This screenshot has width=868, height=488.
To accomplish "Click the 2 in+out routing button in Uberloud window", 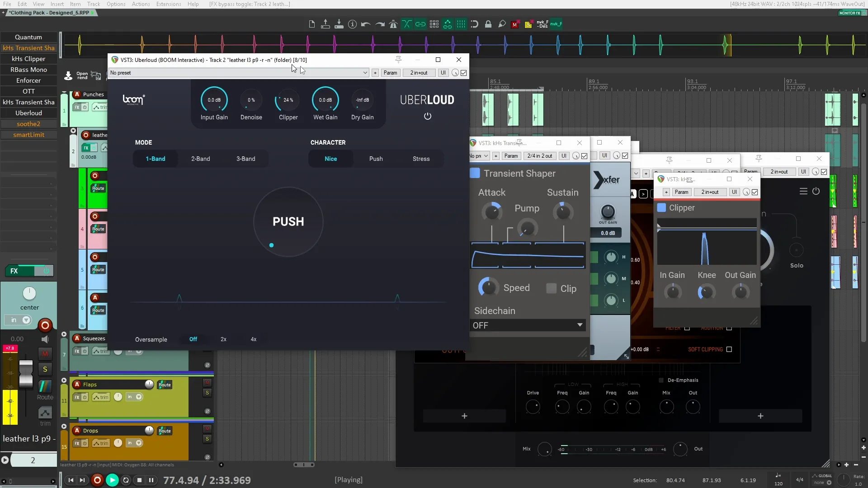I will click(419, 73).
